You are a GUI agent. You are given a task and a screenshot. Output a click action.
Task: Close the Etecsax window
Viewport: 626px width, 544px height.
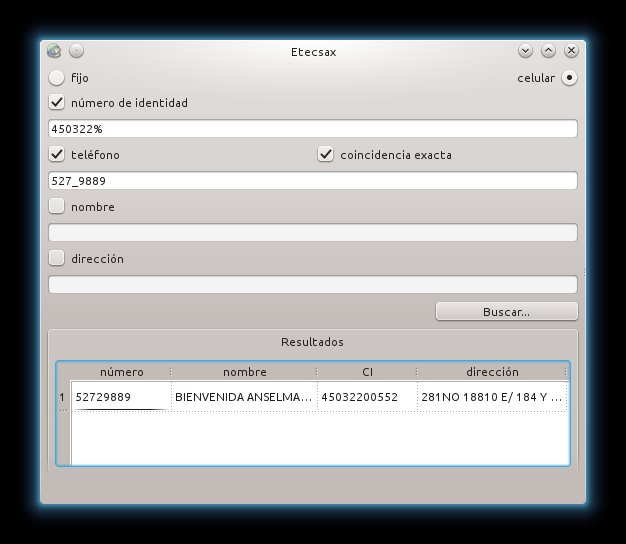571,51
